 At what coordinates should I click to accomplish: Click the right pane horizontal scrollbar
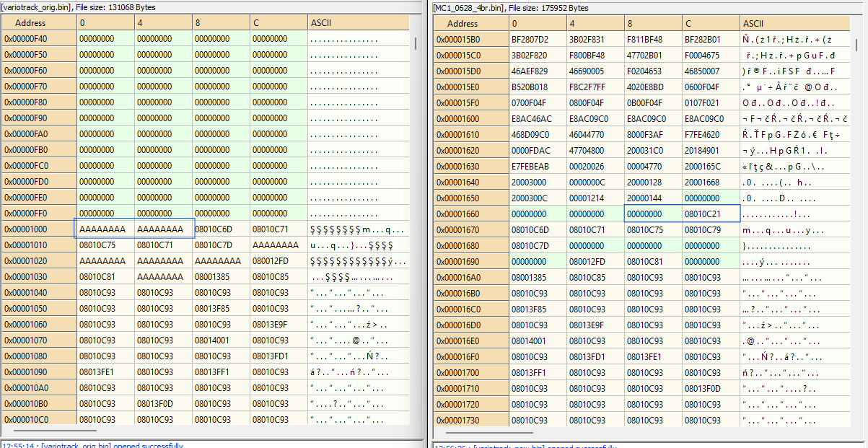tap(490, 434)
